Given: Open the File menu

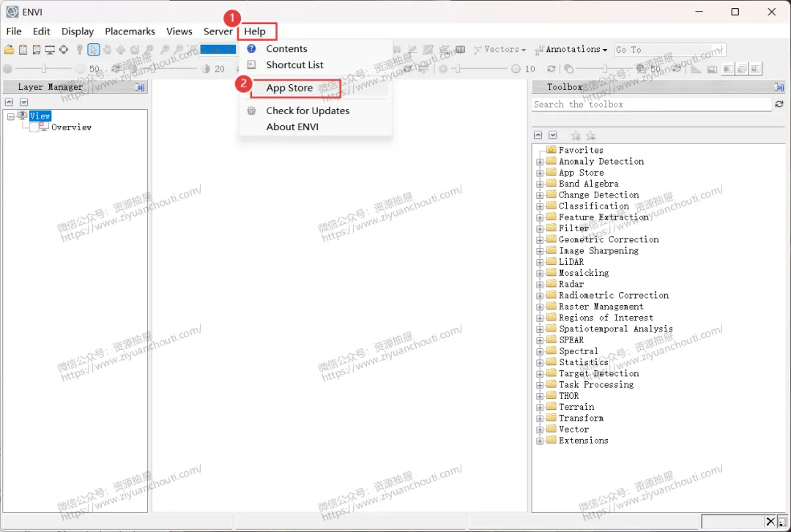Looking at the screenshot, I should pos(14,31).
